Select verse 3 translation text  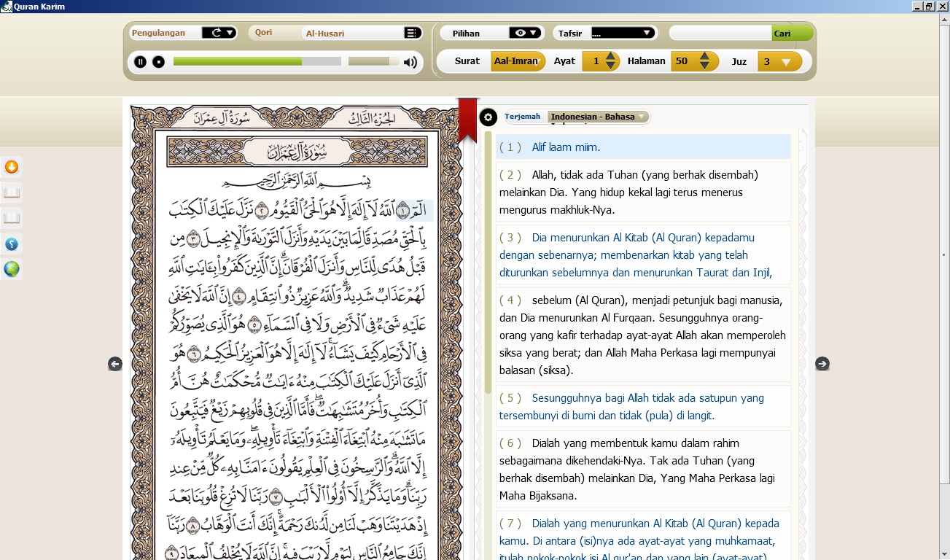(643, 254)
